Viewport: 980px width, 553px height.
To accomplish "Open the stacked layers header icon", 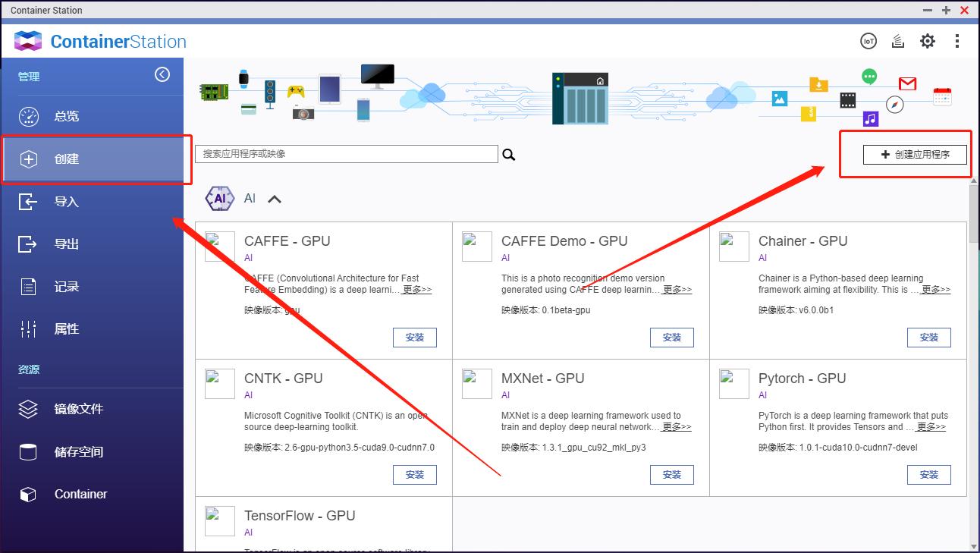I will point(898,41).
